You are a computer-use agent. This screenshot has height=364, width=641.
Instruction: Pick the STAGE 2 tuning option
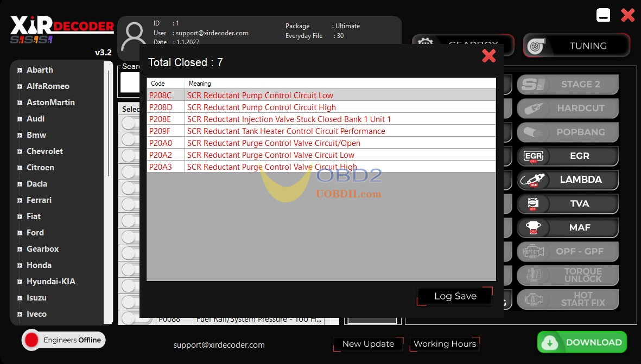(567, 85)
